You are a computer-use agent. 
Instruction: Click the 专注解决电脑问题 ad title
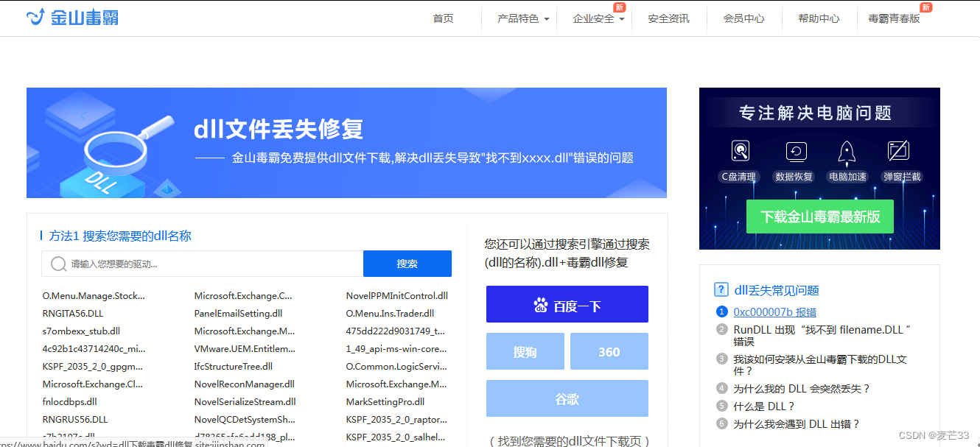[816, 113]
